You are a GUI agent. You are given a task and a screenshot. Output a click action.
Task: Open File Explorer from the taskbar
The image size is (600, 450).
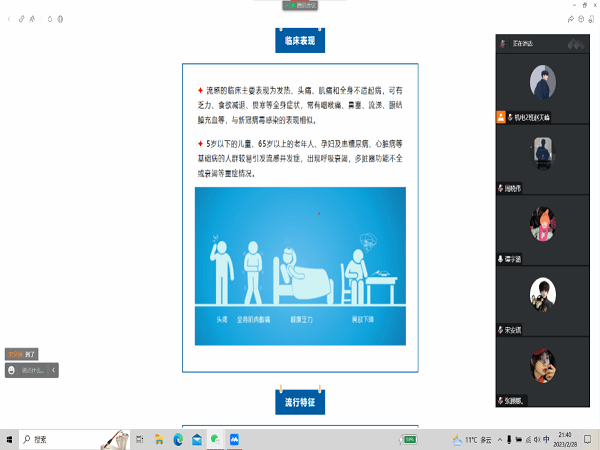click(x=159, y=439)
